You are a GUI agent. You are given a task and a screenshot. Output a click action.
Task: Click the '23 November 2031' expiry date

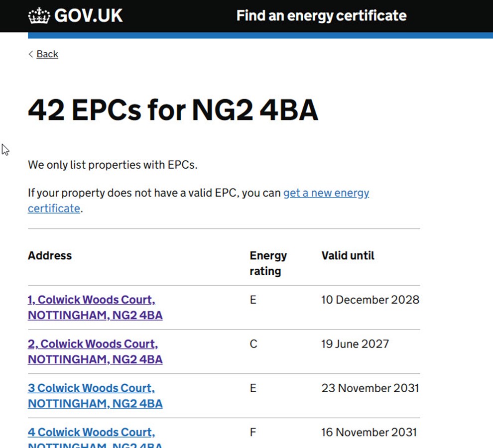pyautogui.click(x=370, y=388)
